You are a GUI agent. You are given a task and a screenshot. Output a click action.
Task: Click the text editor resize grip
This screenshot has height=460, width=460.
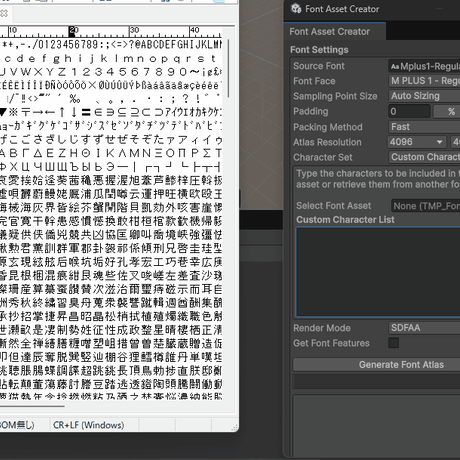pyautogui.click(x=235, y=428)
